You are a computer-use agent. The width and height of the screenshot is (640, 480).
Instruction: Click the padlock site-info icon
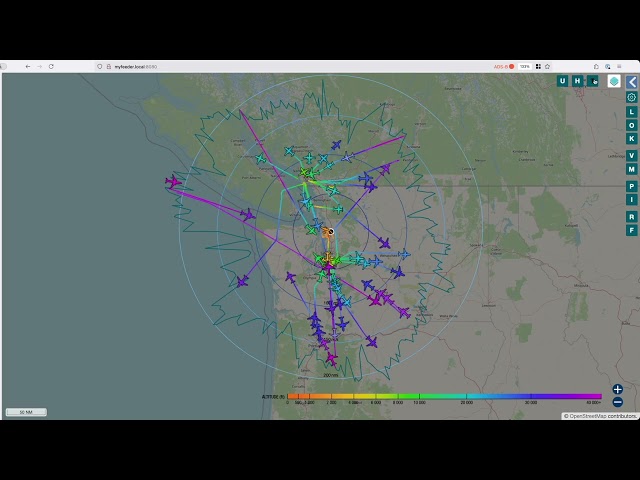[109, 67]
